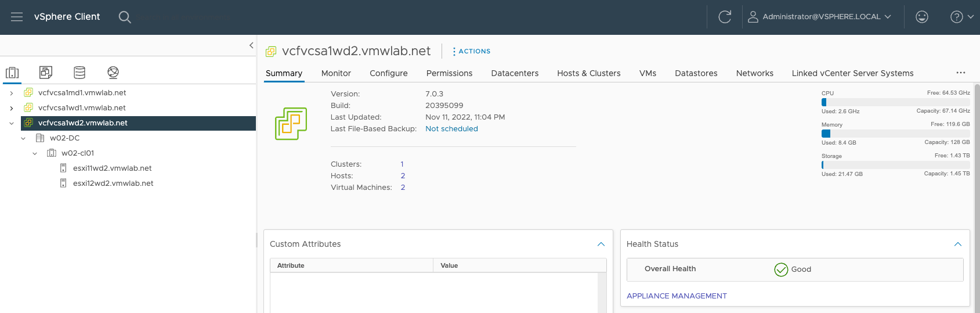980x313 pixels.
Task: Click the cluster icon beside w02-cl01
Action: tap(52, 153)
